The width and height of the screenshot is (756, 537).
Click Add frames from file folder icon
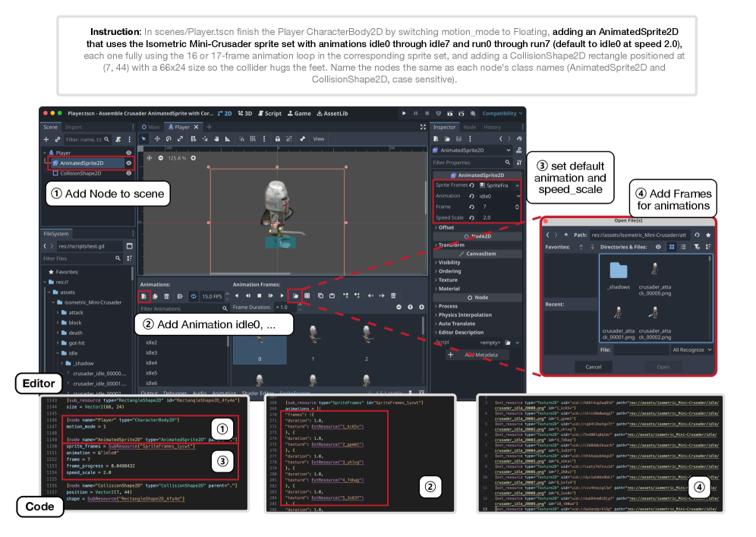[295, 295]
